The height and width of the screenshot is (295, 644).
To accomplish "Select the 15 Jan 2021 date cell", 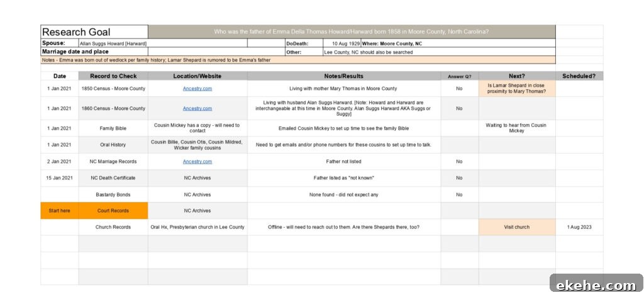I will click(60, 178).
